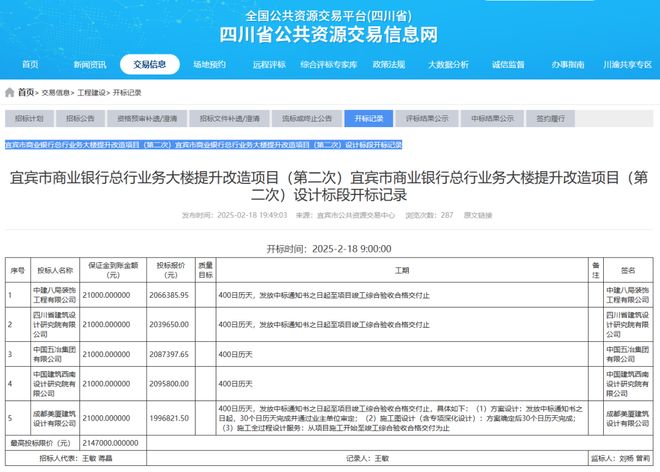Click bid price 2039650.00

169,325
